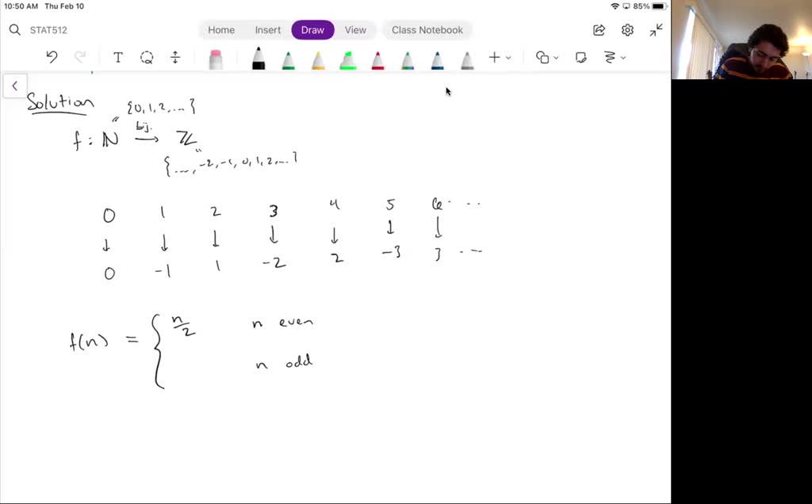Tap the screen mirroring status icon
The height and width of the screenshot is (504, 812).
pyautogui.click(x=626, y=6)
